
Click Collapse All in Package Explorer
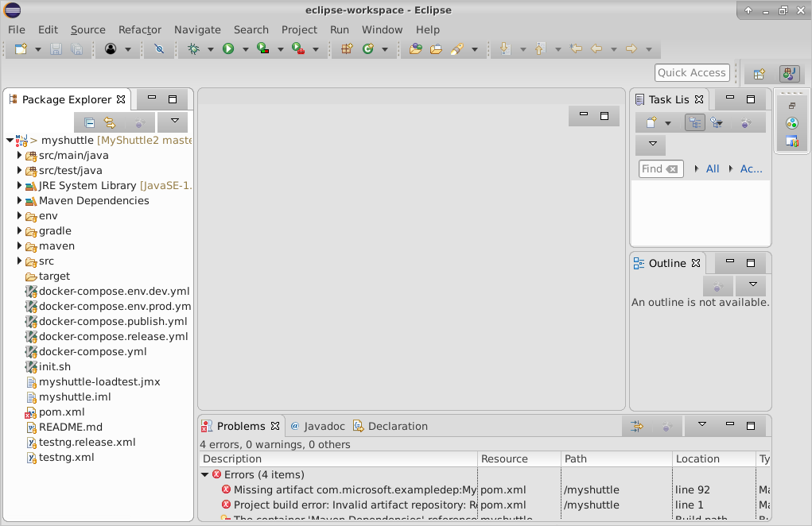[89, 122]
